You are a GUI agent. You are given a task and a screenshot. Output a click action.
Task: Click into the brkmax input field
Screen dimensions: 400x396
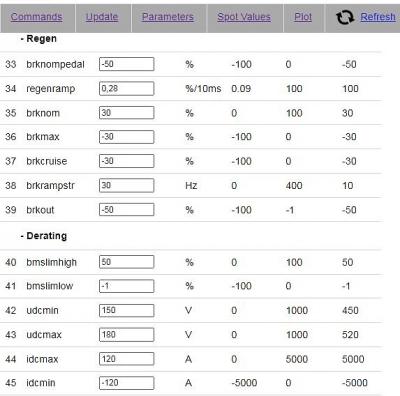click(x=127, y=137)
